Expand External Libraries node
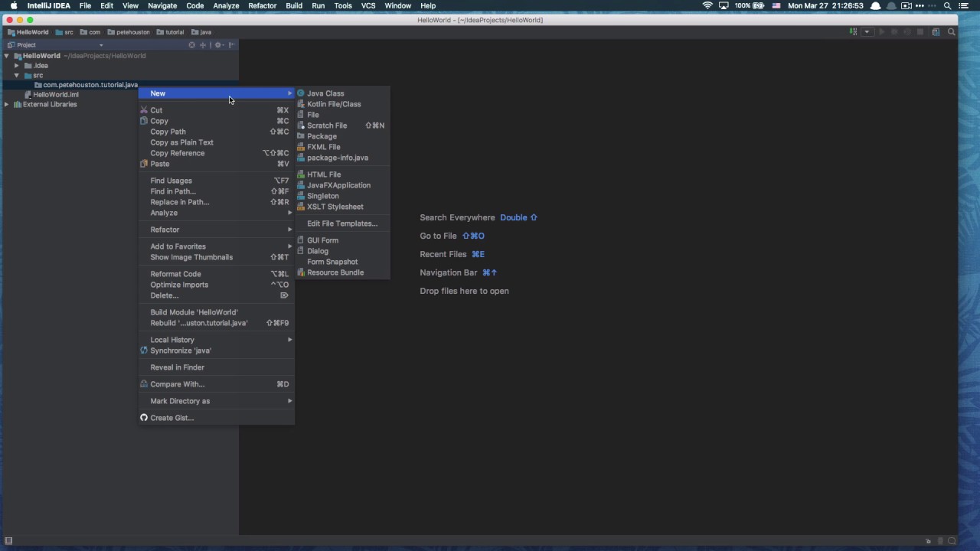Viewport: 980px width, 551px height. coord(6,104)
